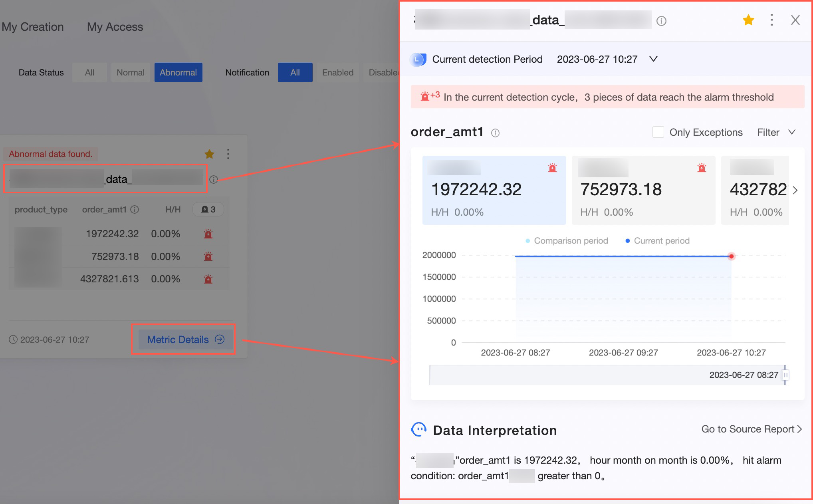Open the Go to Source Report link

point(751,429)
